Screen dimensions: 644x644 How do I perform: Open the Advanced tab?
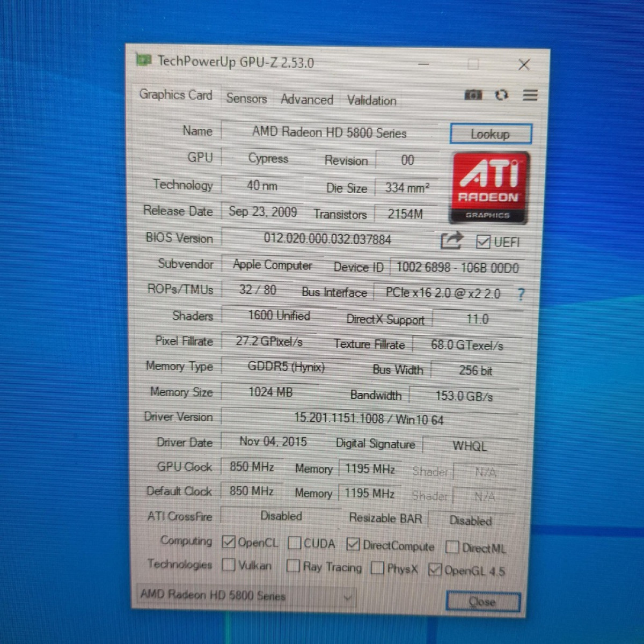[306, 100]
